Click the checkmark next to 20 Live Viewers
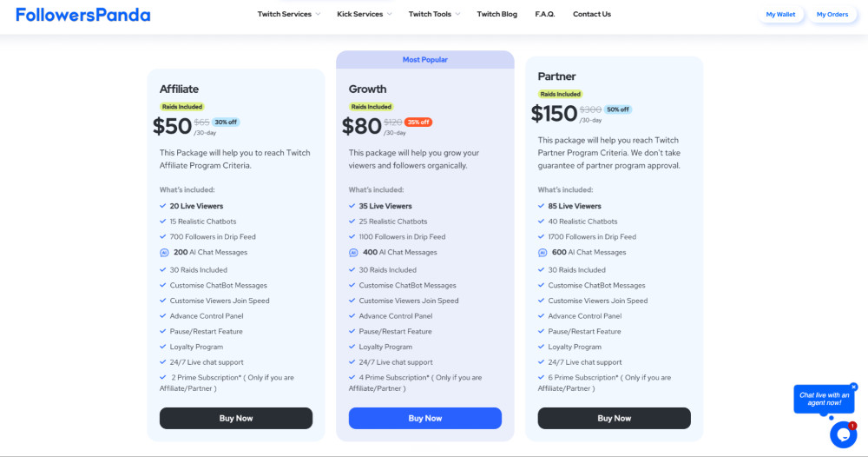868x457 pixels. point(163,206)
